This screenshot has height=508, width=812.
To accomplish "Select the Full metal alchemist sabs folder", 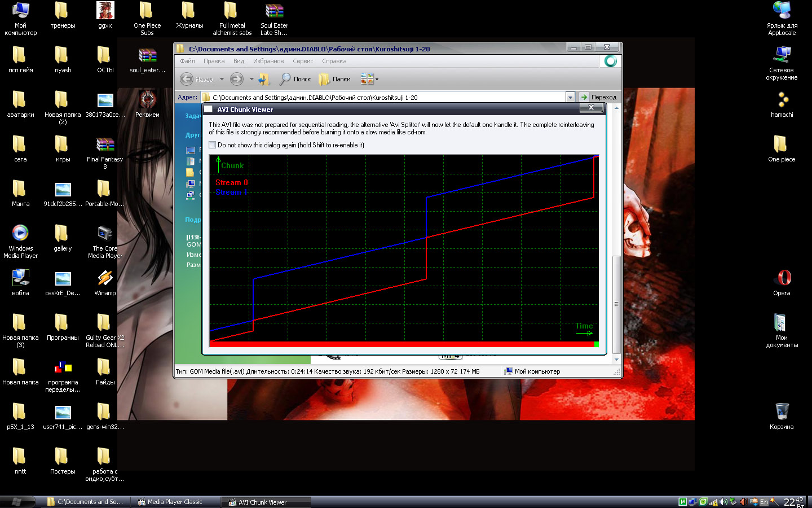I will tap(232, 19).
